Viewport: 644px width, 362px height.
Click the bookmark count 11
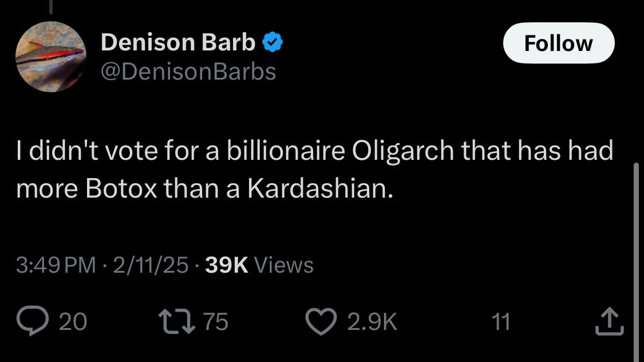coord(501,322)
